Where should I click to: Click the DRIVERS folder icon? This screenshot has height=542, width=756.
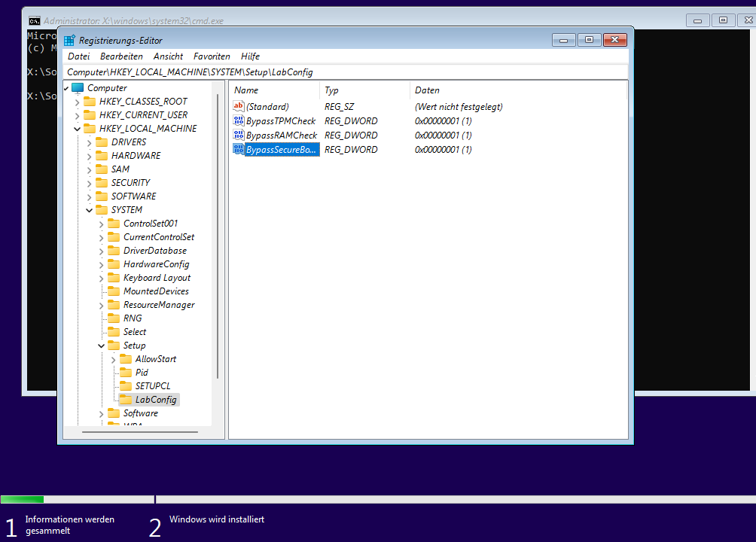102,142
